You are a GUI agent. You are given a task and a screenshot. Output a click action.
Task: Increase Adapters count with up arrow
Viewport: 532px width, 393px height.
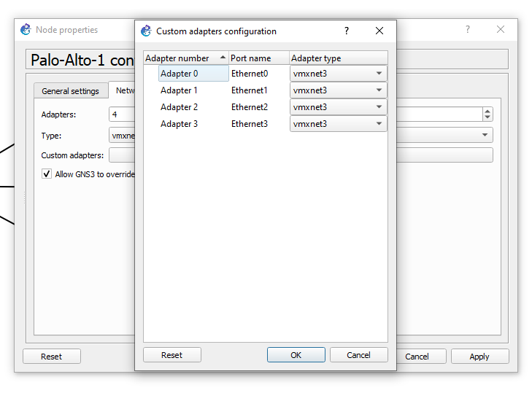click(487, 112)
